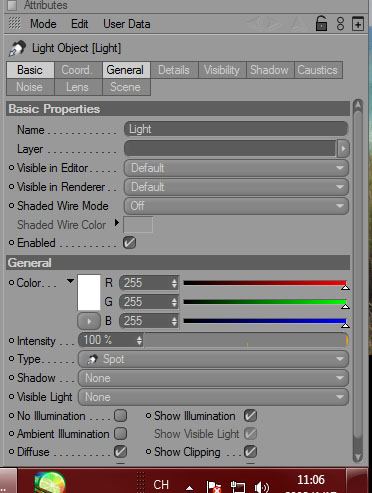Expand Shaded Wire Color triangle
This screenshot has width=372, height=493.
coord(116,223)
